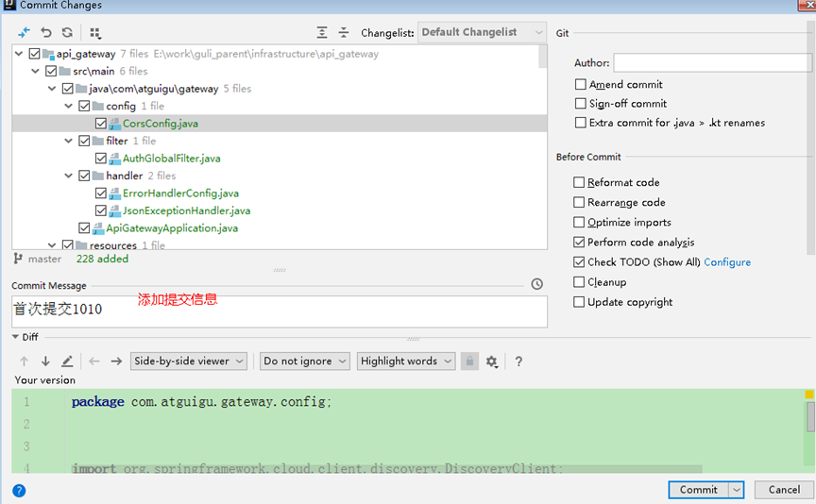Click the Author input field
The height and width of the screenshot is (504, 816).
click(x=712, y=62)
